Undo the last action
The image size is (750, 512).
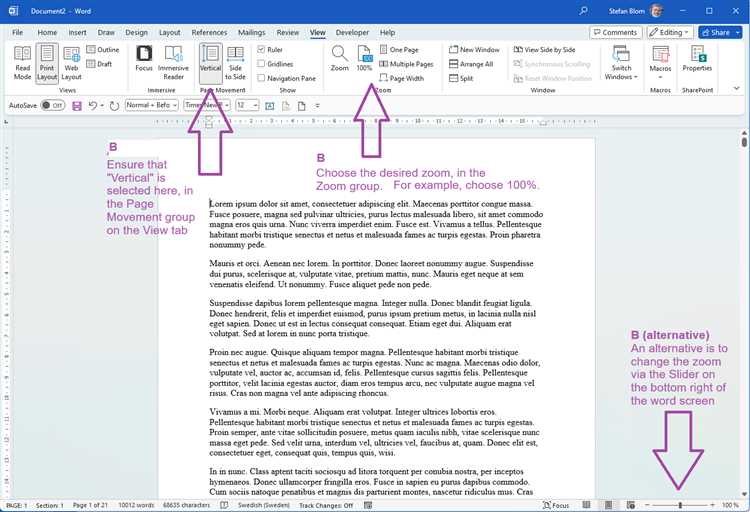pyautogui.click(x=93, y=105)
